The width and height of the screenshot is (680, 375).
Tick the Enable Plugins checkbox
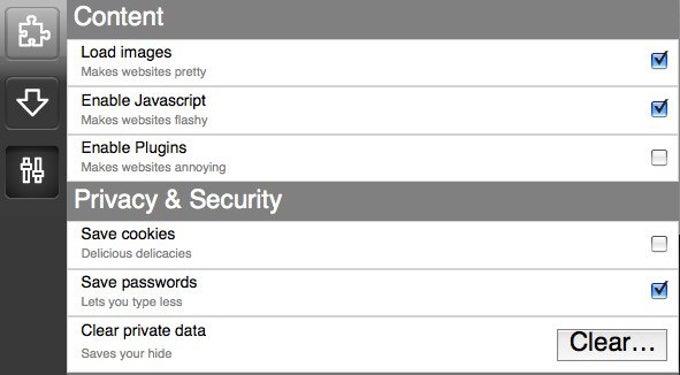[x=659, y=157]
